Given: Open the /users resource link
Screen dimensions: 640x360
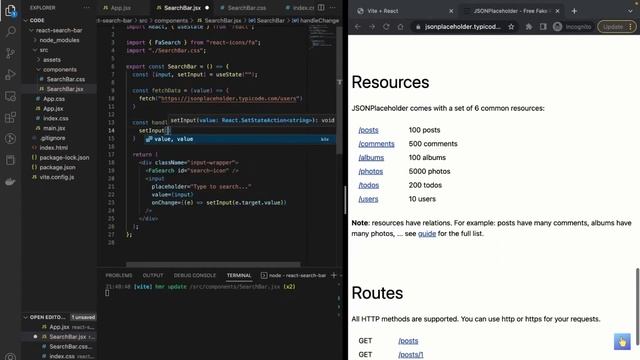Looking at the screenshot, I should click(x=368, y=199).
